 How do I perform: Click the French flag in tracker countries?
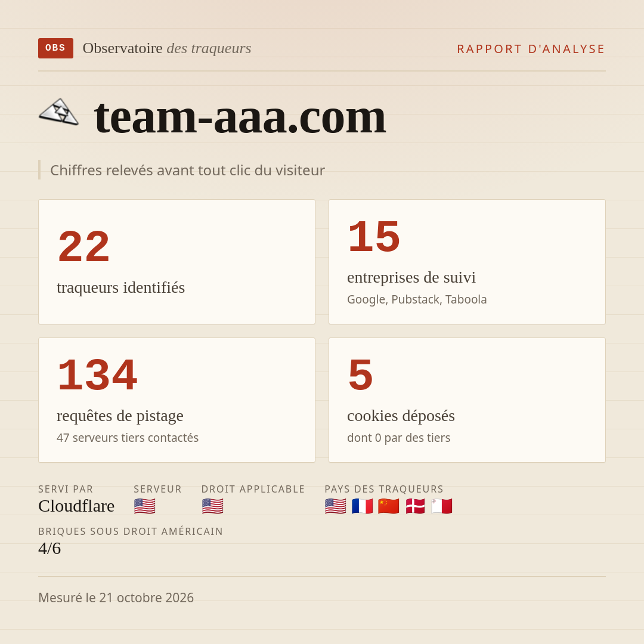[363, 506]
